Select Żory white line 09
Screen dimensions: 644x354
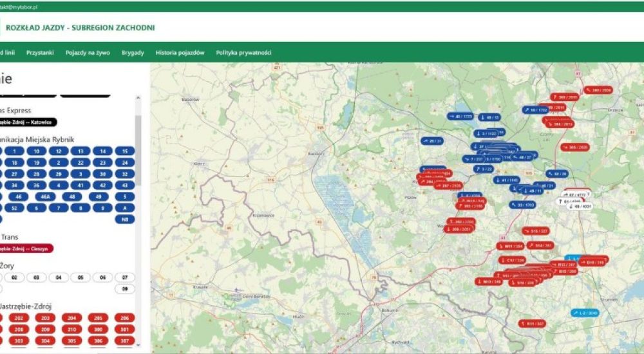(125, 289)
